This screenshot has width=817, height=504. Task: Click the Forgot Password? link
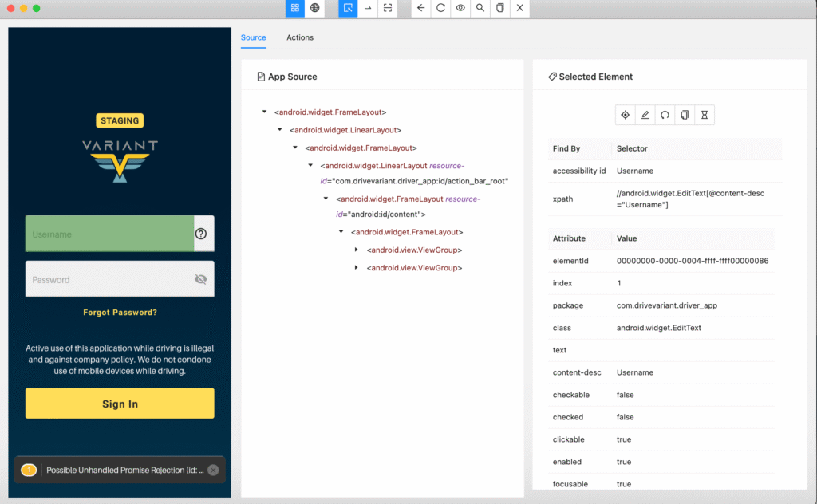120,313
